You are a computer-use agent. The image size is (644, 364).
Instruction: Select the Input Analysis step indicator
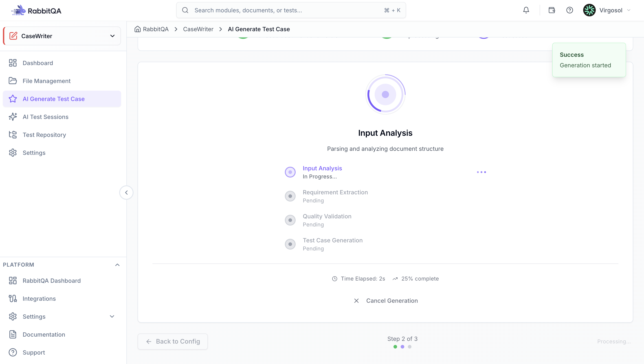pos(290,172)
